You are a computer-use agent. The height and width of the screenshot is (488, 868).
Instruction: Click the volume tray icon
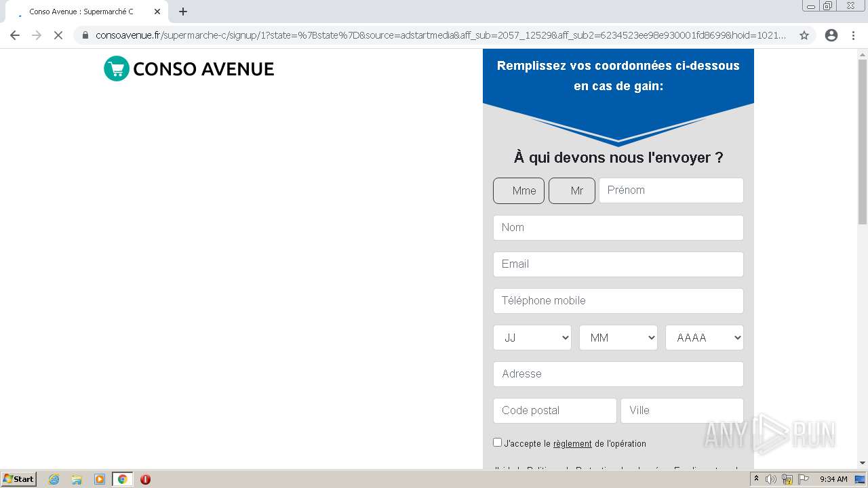[771, 479]
